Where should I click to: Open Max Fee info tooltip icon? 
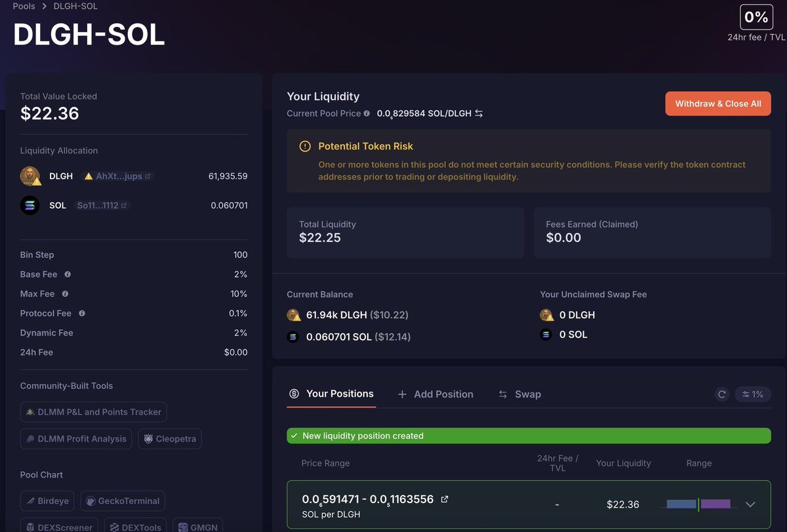pyautogui.click(x=65, y=294)
